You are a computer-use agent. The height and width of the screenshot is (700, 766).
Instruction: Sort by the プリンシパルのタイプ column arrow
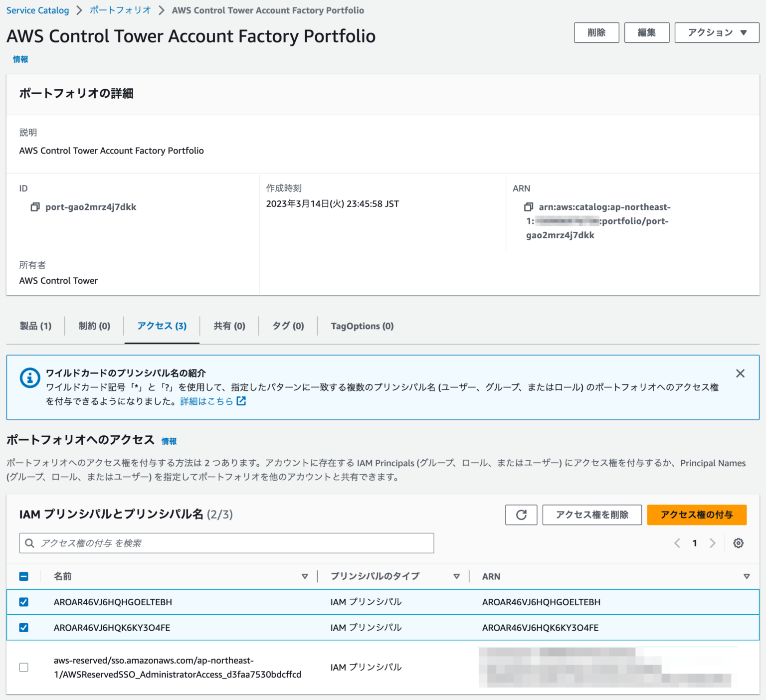point(456,576)
